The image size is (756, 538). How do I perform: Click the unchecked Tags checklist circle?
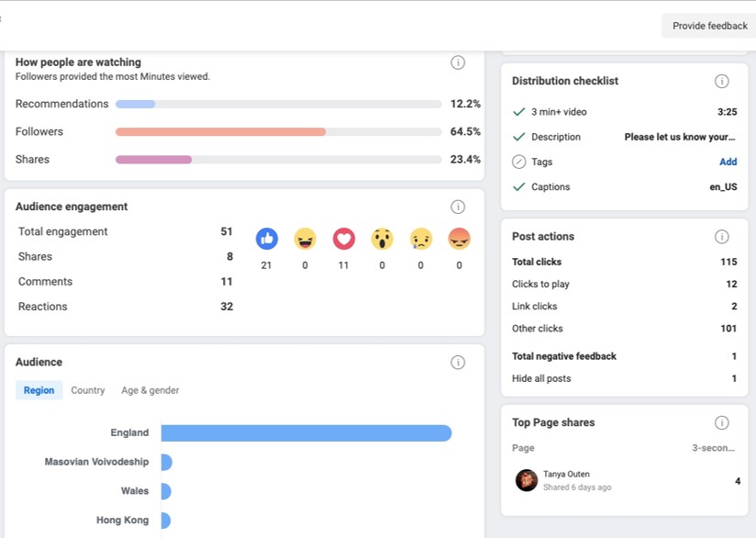(x=519, y=163)
